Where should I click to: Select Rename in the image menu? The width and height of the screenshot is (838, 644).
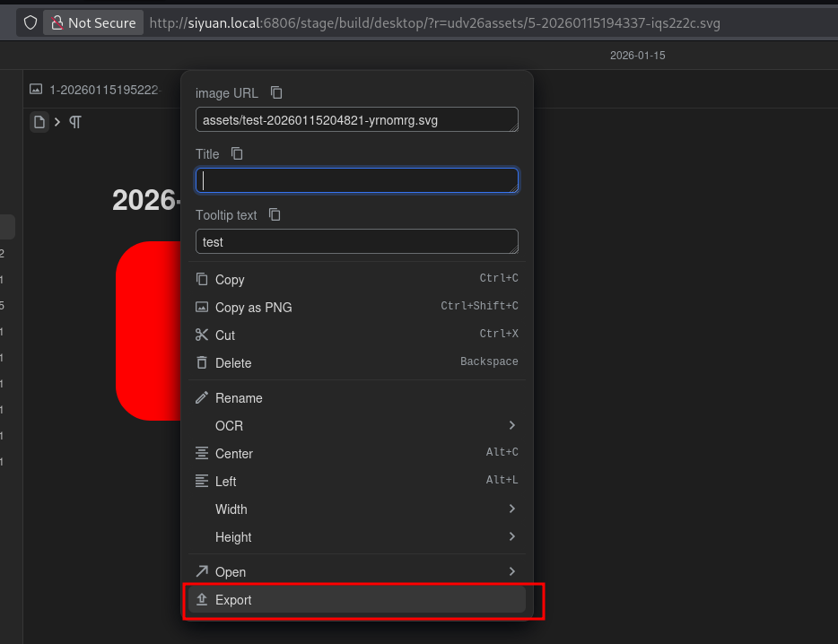(x=239, y=398)
